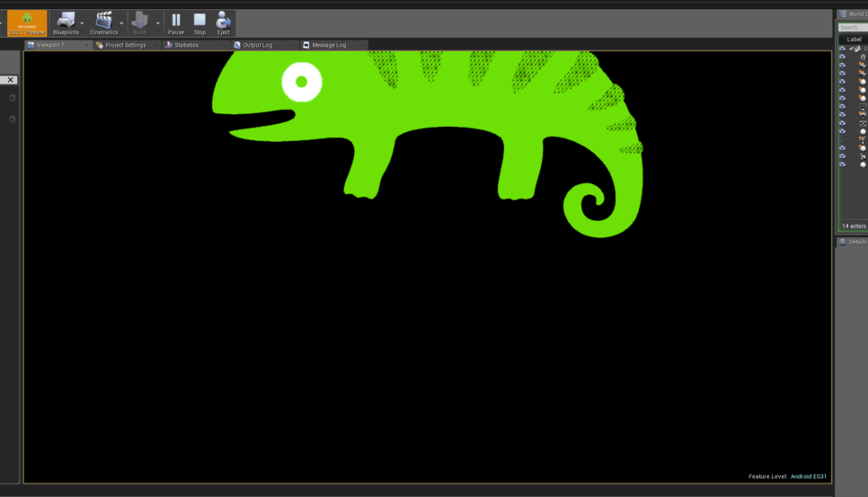Viewport: 868px width, 497px height.
Task: Focus the World Outliner search field
Action: pos(853,27)
